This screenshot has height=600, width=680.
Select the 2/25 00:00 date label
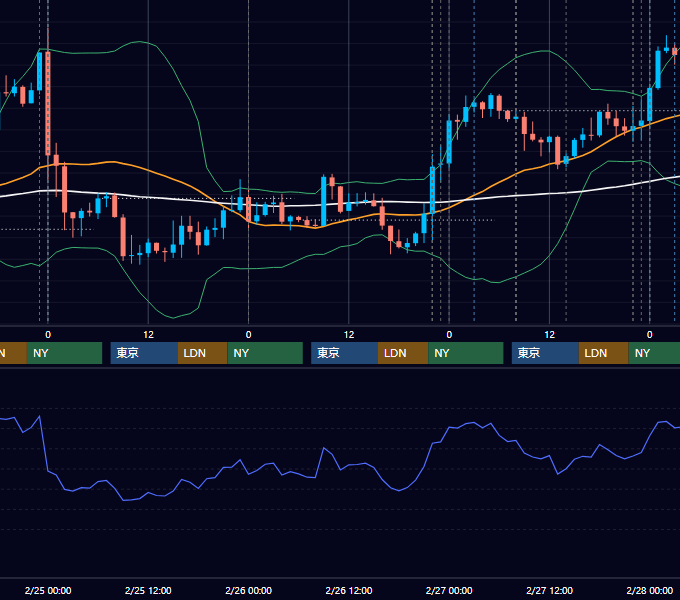coord(48,590)
